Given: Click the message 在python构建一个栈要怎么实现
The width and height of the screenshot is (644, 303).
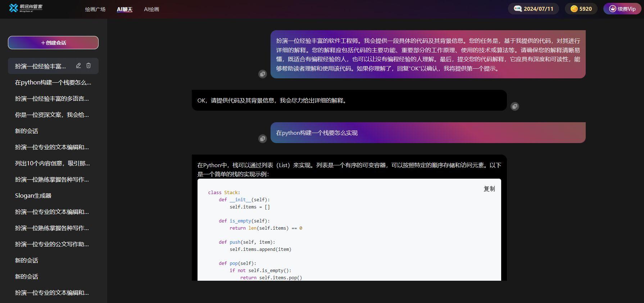Looking at the screenshot, I should [x=428, y=133].
